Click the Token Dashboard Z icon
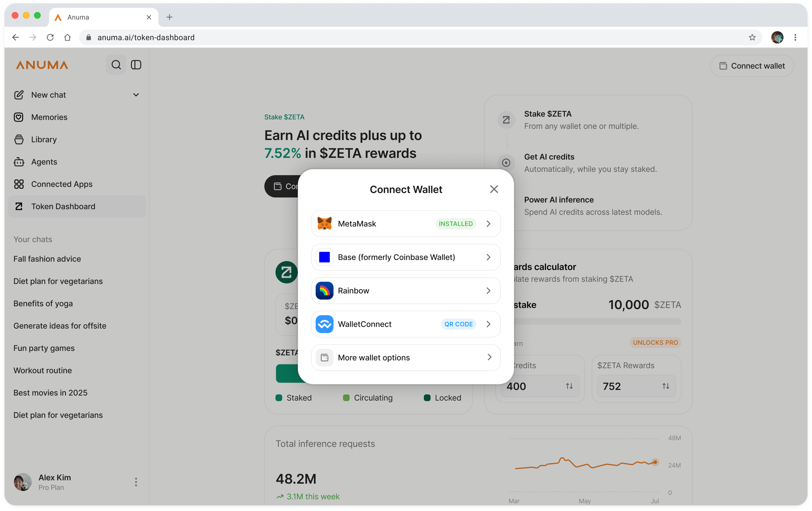 19,206
